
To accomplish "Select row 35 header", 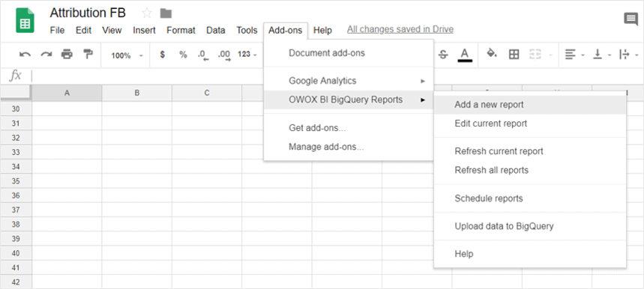I will [16, 180].
